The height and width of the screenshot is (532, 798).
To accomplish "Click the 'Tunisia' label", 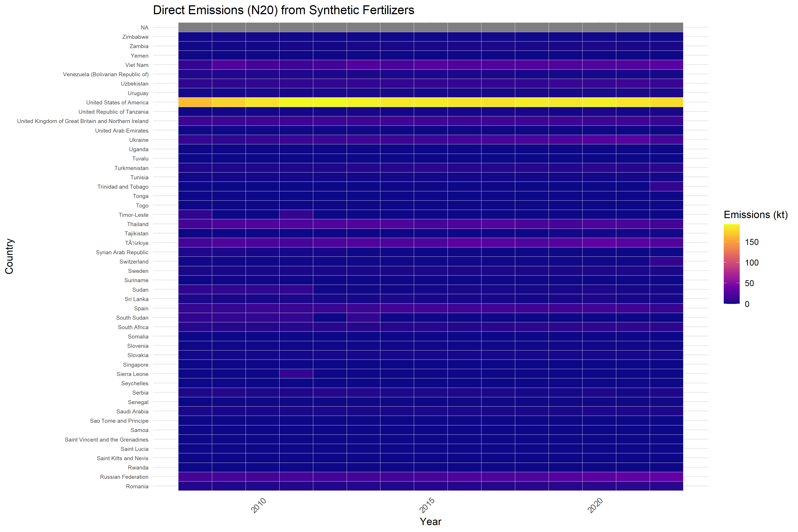I will point(139,178).
